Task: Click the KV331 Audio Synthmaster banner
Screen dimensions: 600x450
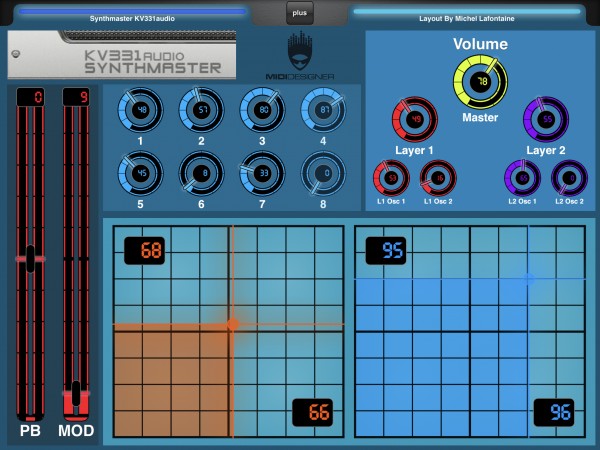Action: click(122, 55)
